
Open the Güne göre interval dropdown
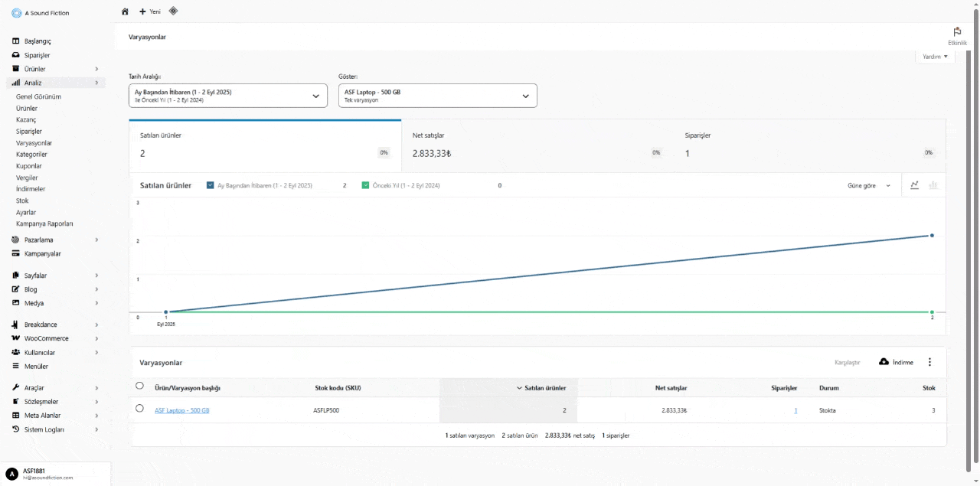[869, 186]
